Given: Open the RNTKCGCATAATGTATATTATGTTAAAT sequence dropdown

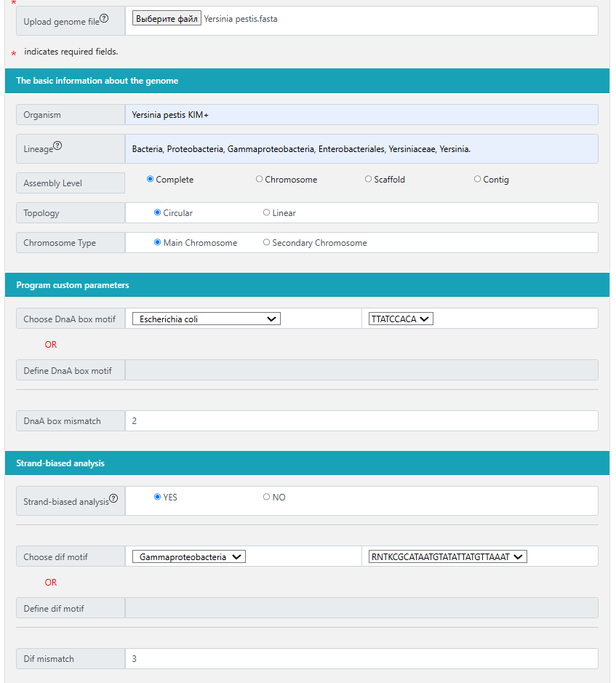Looking at the screenshot, I should tap(448, 556).
